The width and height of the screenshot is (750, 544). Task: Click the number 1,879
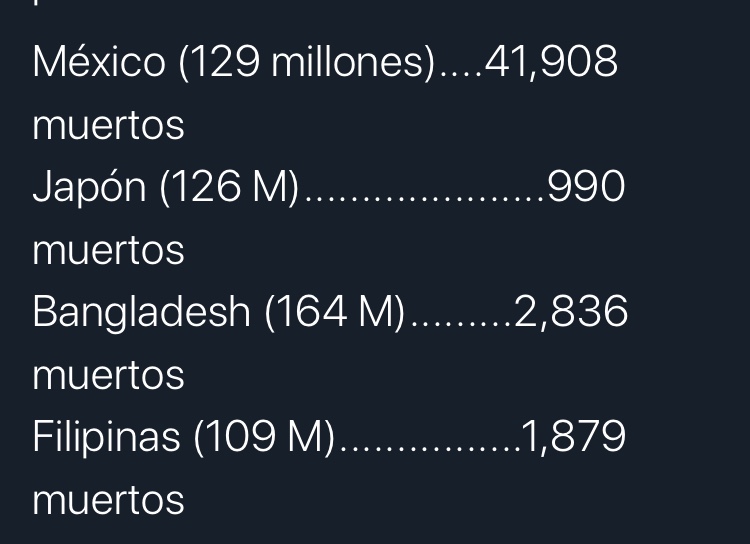pos(573,437)
